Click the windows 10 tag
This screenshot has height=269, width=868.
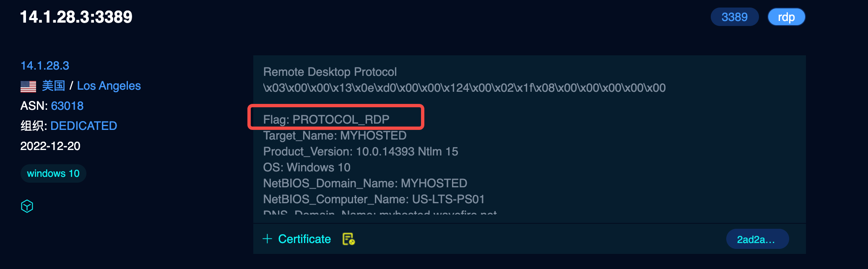(x=53, y=173)
